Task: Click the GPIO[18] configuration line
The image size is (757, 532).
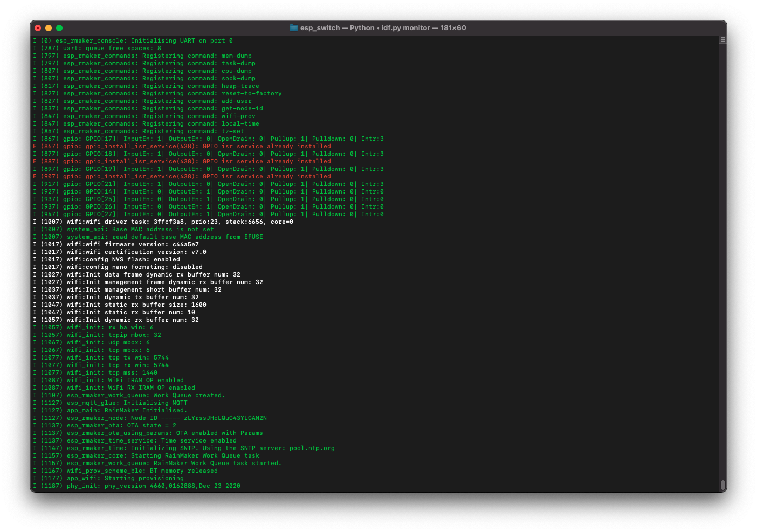Action: tap(209, 154)
